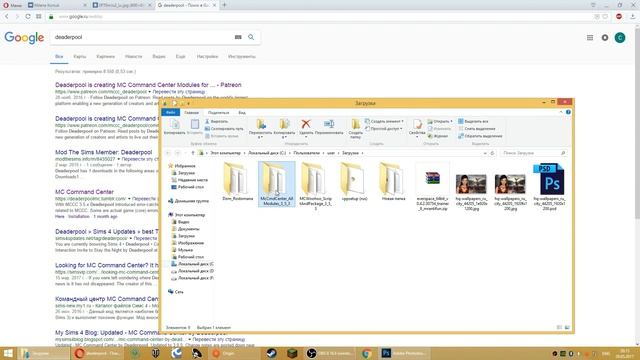The height and width of the screenshot is (360, 640).
Task: Click the Opera reload page icon
Action: click(x=28, y=16)
